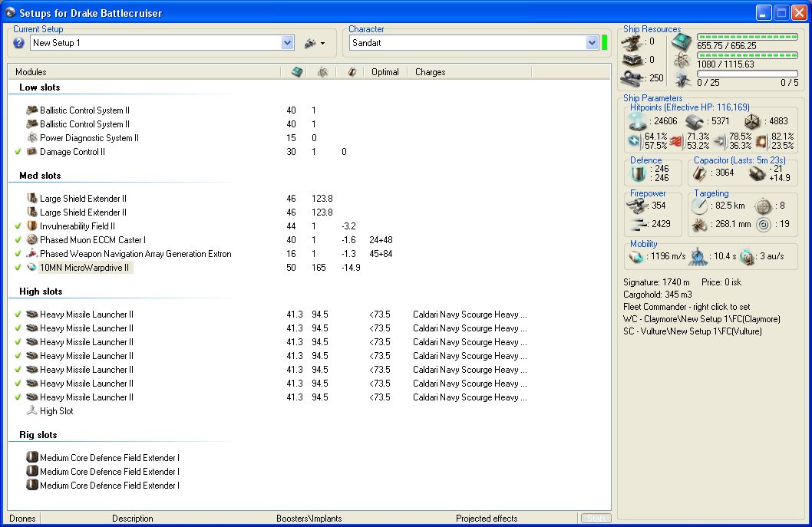This screenshot has height=527, width=812.
Task: Click the turret hardpoints icon
Action: (x=632, y=42)
